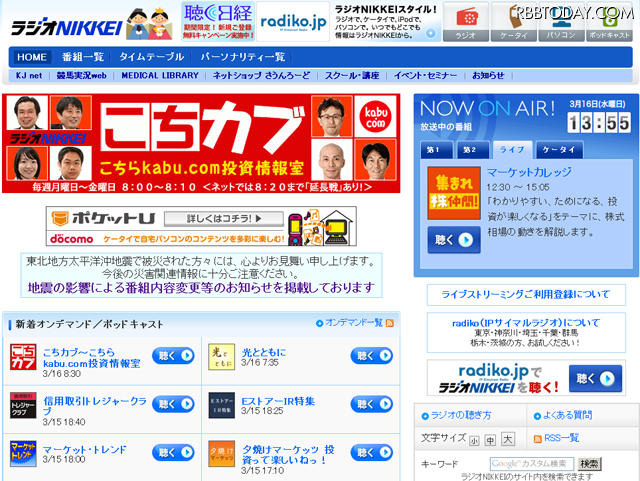
Task: Click the 光とともに thumbnail icon
Action: [222, 357]
